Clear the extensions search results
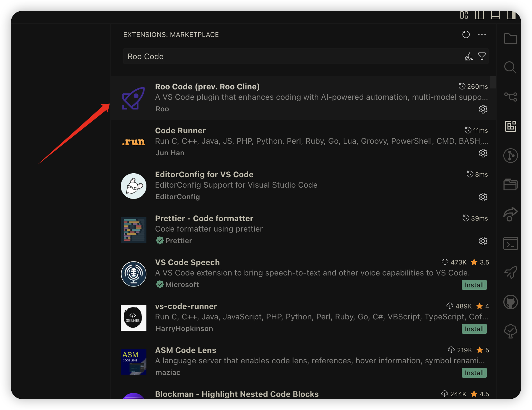 coord(469,56)
